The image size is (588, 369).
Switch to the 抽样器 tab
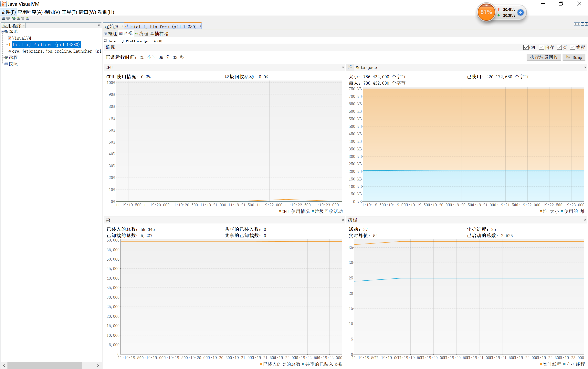point(160,34)
